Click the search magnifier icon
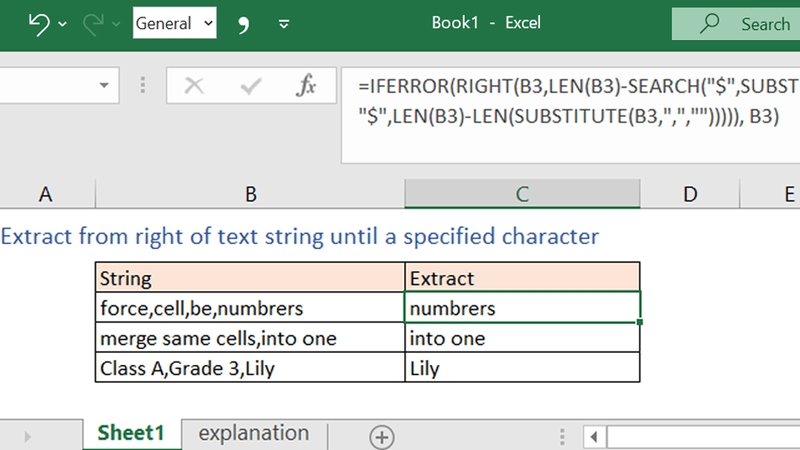This screenshot has height=450, width=800. point(709,23)
